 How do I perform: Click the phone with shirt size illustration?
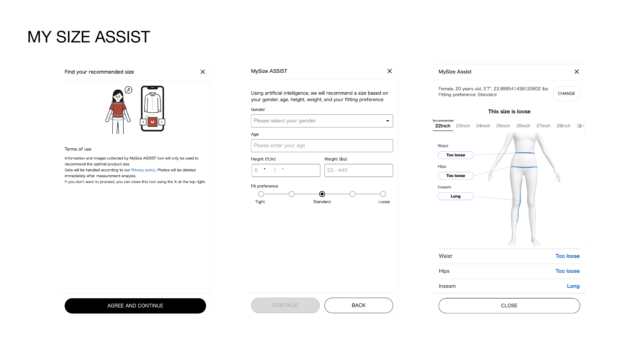(153, 108)
